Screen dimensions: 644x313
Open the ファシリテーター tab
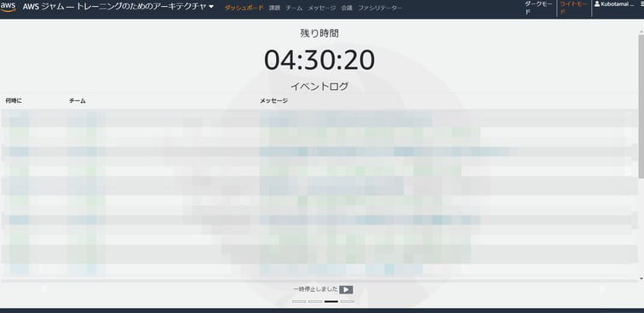pyautogui.click(x=380, y=8)
